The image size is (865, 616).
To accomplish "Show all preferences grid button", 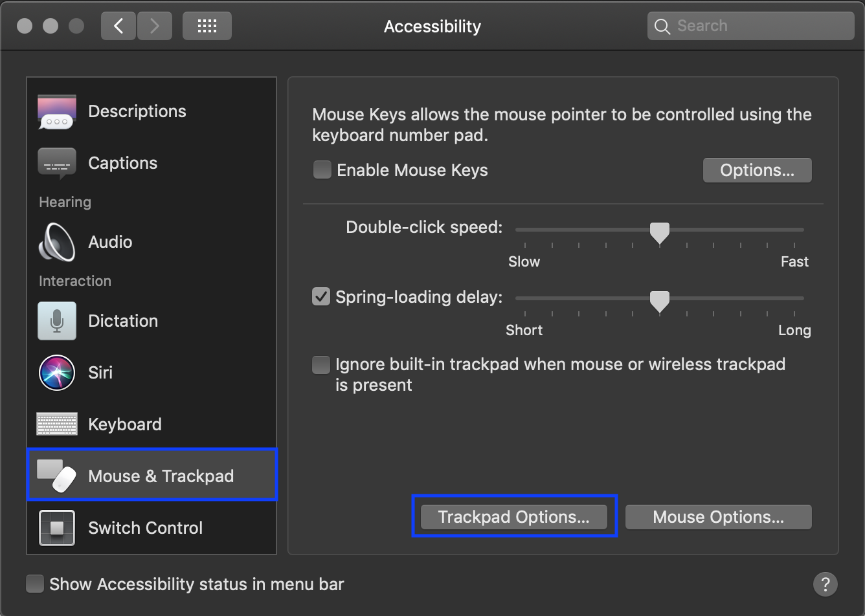I will (x=207, y=26).
